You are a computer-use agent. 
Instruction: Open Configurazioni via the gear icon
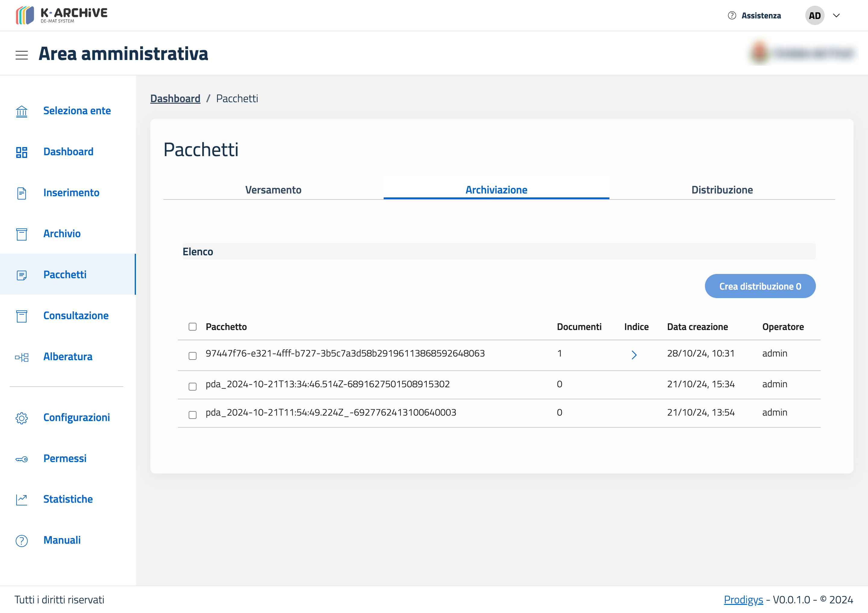click(21, 418)
